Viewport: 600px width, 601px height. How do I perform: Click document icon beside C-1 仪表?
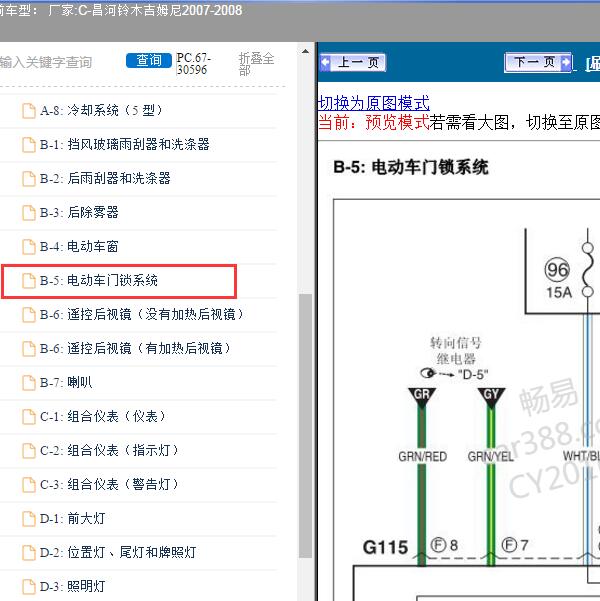pos(29,417)
